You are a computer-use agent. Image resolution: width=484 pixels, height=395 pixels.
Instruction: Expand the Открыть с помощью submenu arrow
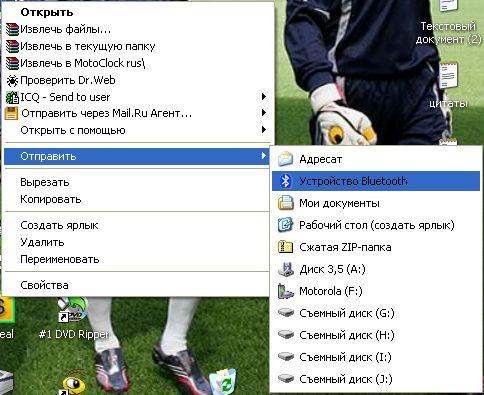point(264,130)
